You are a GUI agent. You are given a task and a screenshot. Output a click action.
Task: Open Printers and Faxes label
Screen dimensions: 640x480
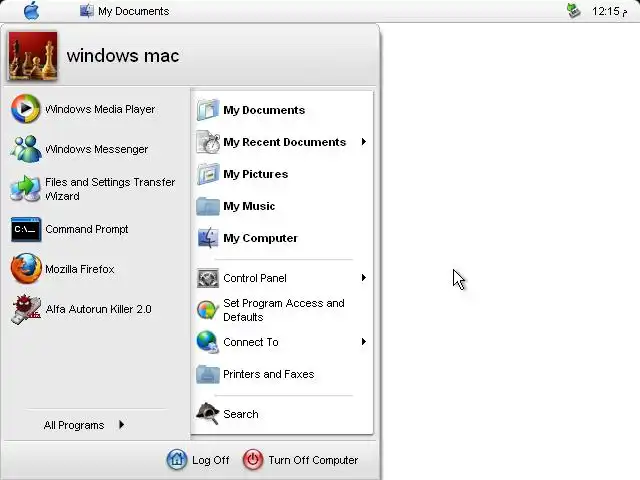tap(269, 374)
